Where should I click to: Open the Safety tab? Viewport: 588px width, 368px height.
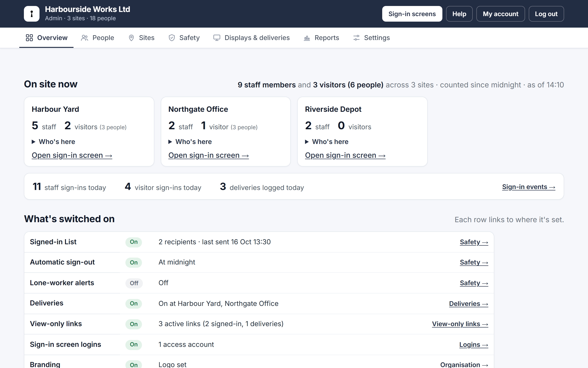pos(184,38)
